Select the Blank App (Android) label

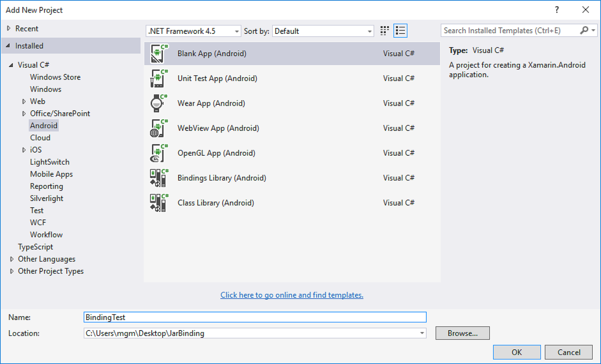click(212, 53)
